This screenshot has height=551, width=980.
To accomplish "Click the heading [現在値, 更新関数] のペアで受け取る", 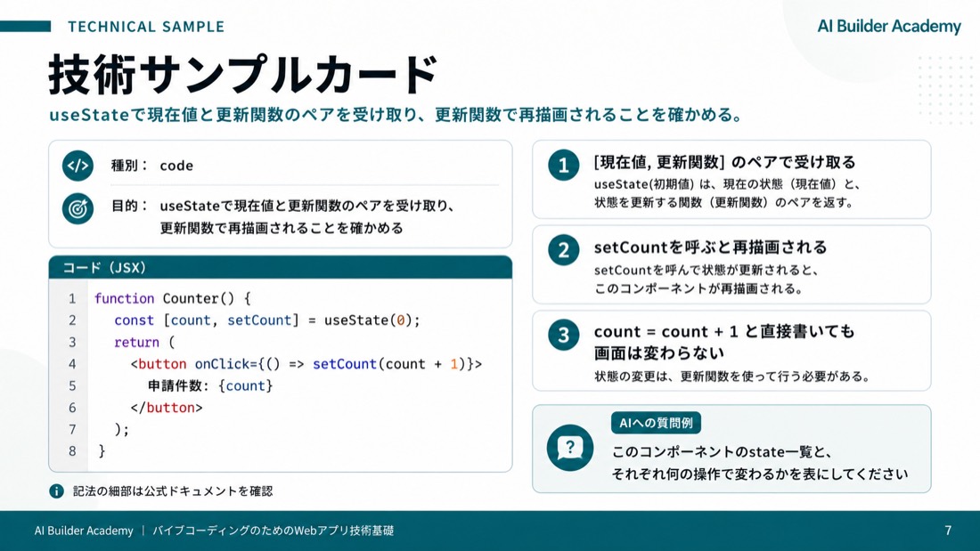I will point(724,162).
